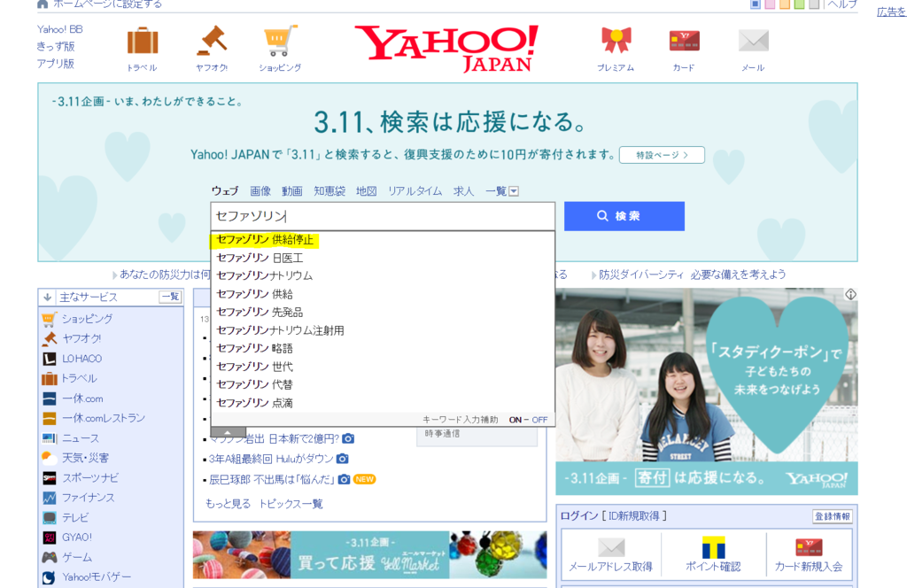Open ヤフオク! in the services sidebar
Screen dimensions: 907x588
pos(81,338)
